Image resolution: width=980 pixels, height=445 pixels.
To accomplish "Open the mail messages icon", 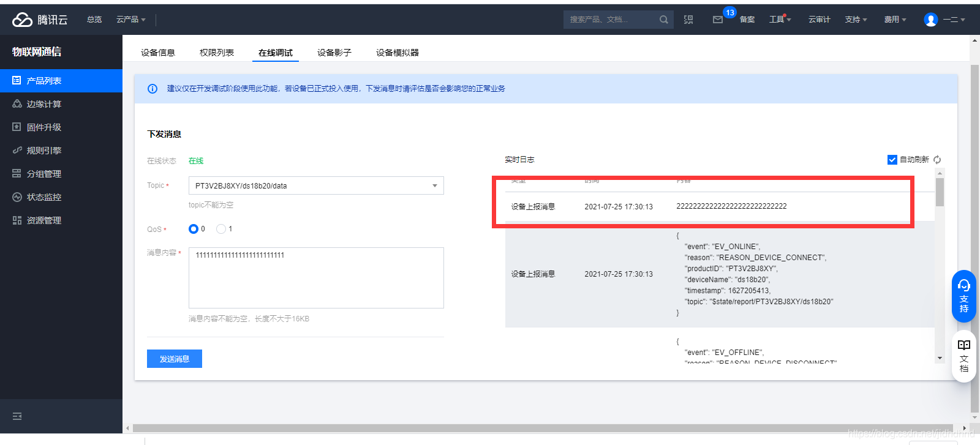I will [x=718, y=20].
